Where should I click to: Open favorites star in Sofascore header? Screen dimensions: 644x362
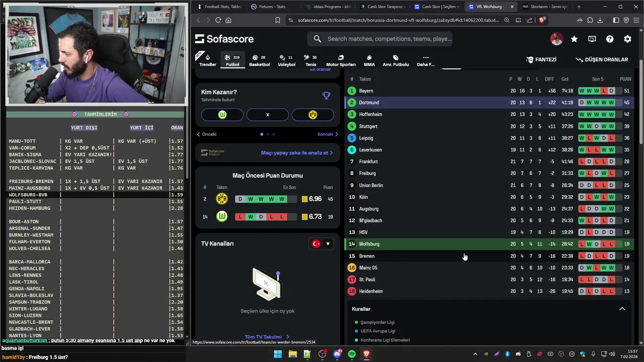click(x=574, y=39)
